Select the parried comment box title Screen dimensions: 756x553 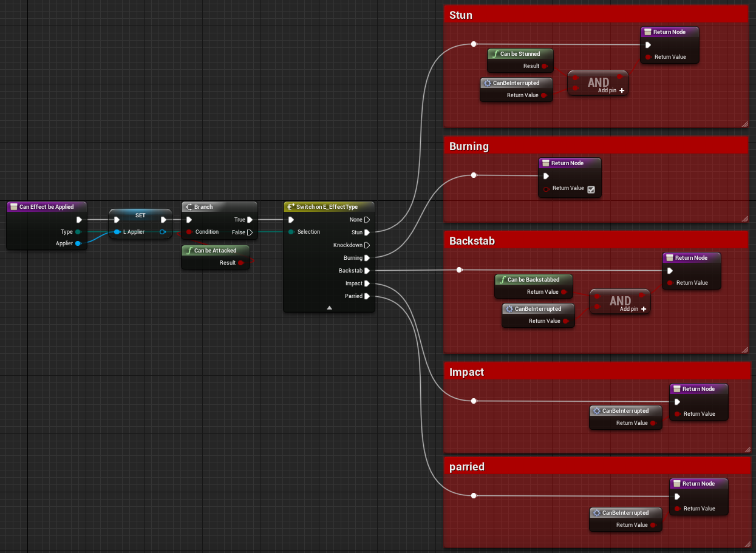point(467,467)
